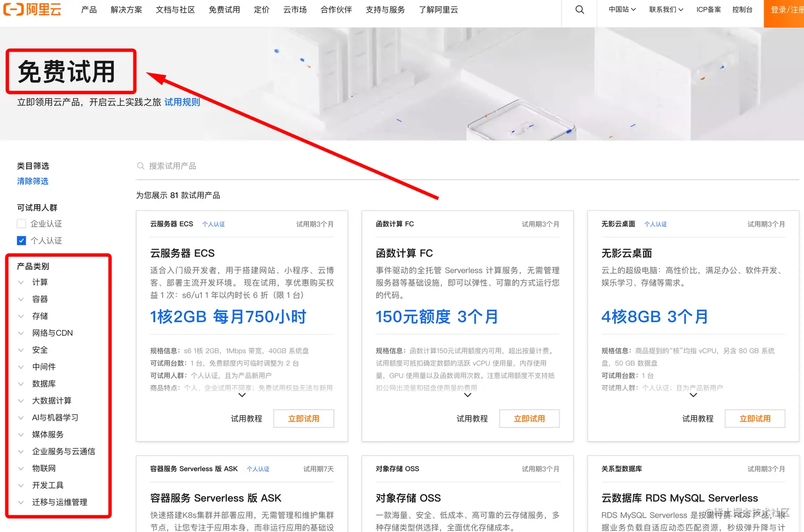The image size is (804, 532).
Task: Click the 个人认证 tag on the 无影云桌面 card
Action: [x=655, y=224]
